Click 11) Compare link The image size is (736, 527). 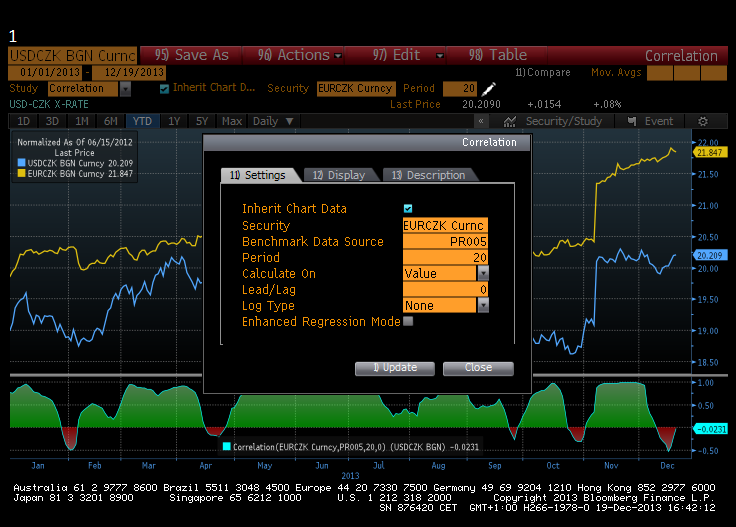[543, 72]
